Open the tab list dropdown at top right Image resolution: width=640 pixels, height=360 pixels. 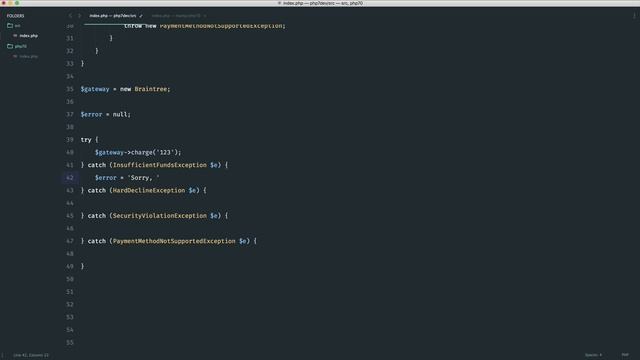click(x=634, y=16)
